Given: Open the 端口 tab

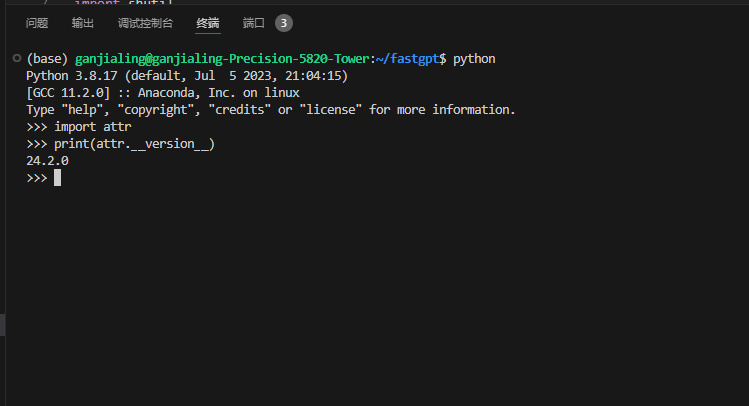Looking at the screenshot, I should point(254,23).
